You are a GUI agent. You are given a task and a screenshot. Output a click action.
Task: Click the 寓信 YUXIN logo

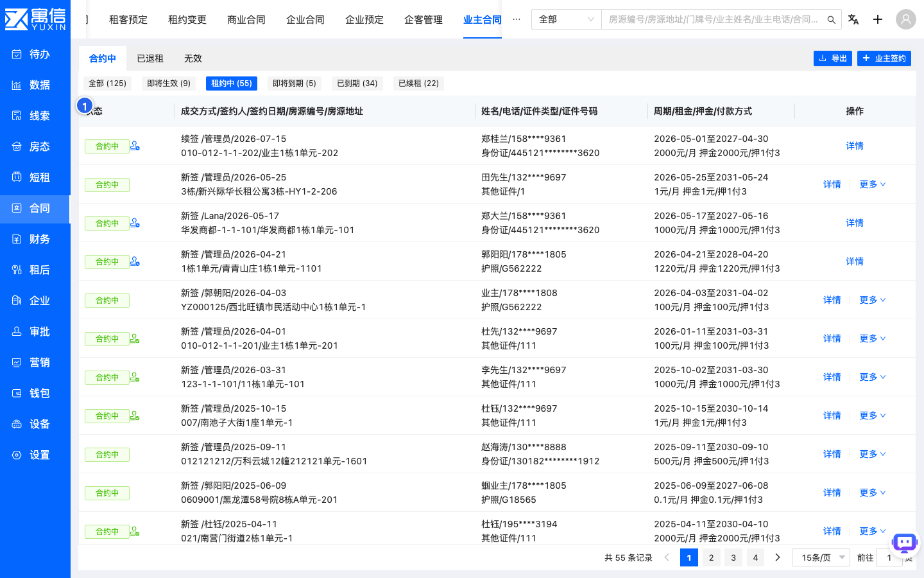tap(35, 19)
